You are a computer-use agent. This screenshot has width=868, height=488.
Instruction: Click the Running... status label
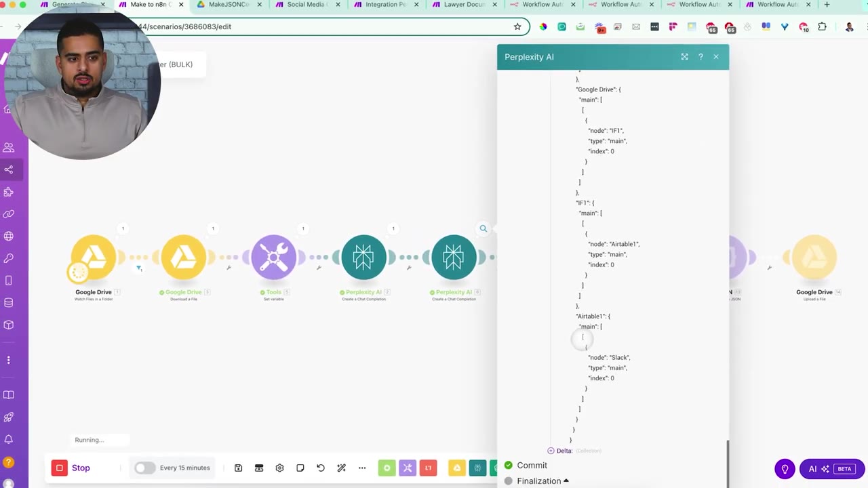click(90, 440)
